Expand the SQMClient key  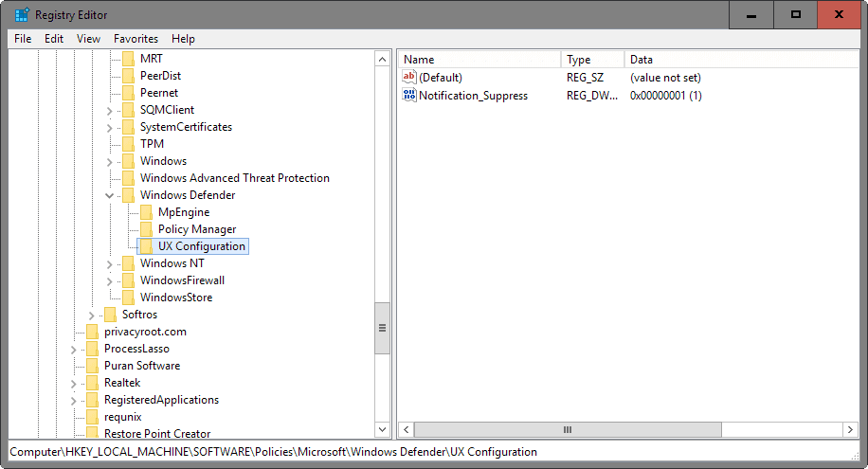pyautogui.click(x=110, y=111)
